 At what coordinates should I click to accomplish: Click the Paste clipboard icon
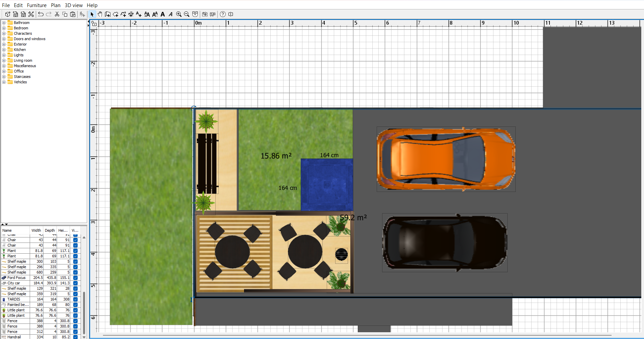(73, 14)
